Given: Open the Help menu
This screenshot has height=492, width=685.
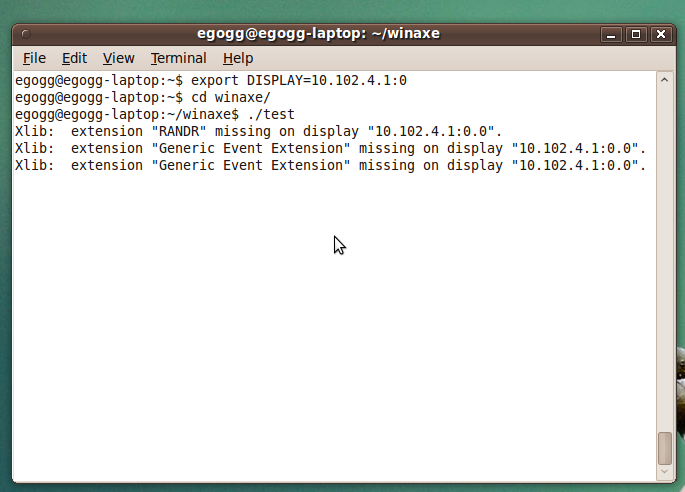Looking at the screenshot, I should coord(238,58).
